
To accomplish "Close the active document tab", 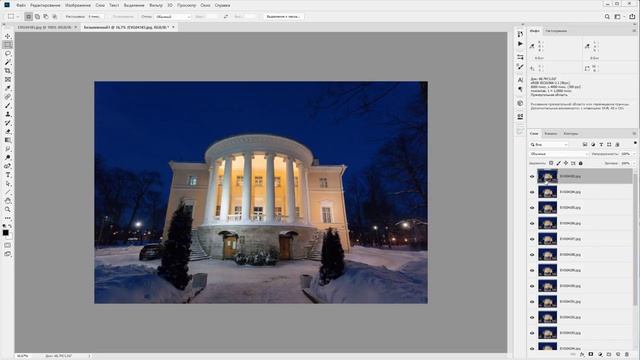I will point(173,27).
